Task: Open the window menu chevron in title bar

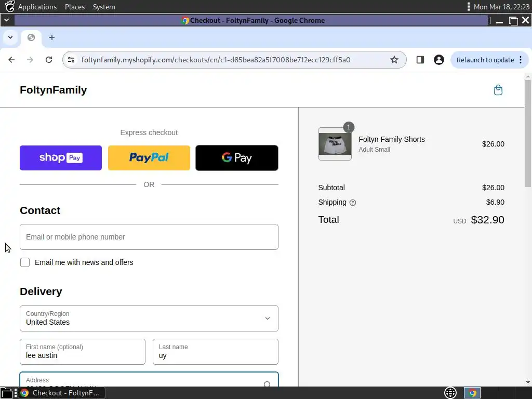Action: pyautogui.click(x=6, y=20)
